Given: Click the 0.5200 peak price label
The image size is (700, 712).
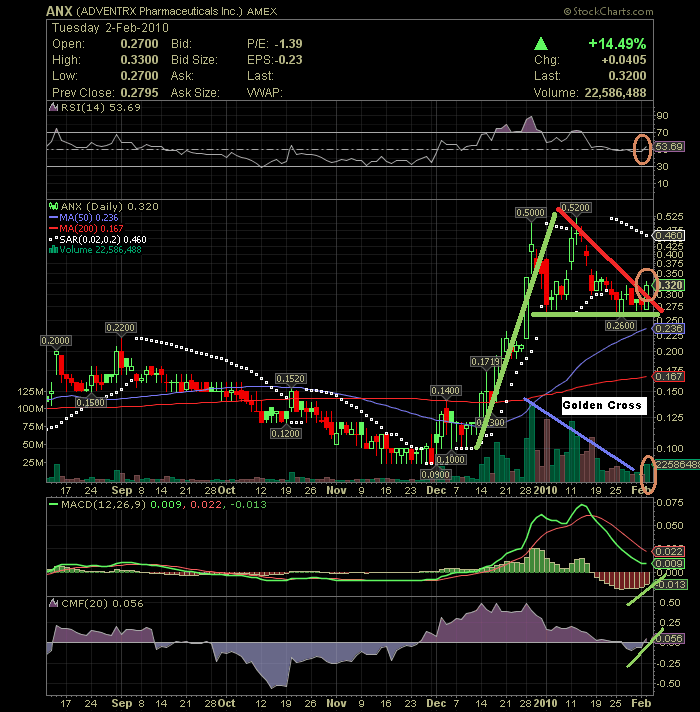Looking at the screenshot, I should pyautogui.click(x=574, y=207).
